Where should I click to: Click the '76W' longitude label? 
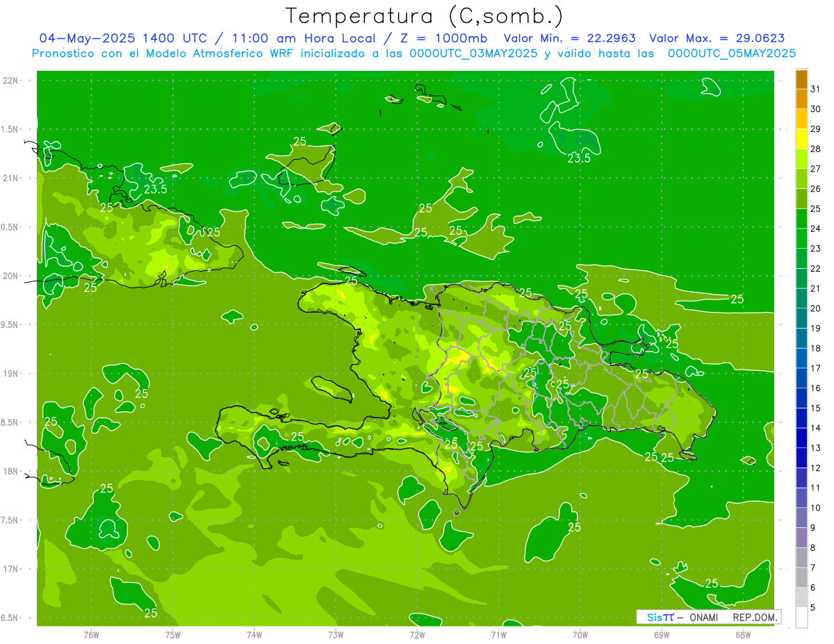point(91,634)
